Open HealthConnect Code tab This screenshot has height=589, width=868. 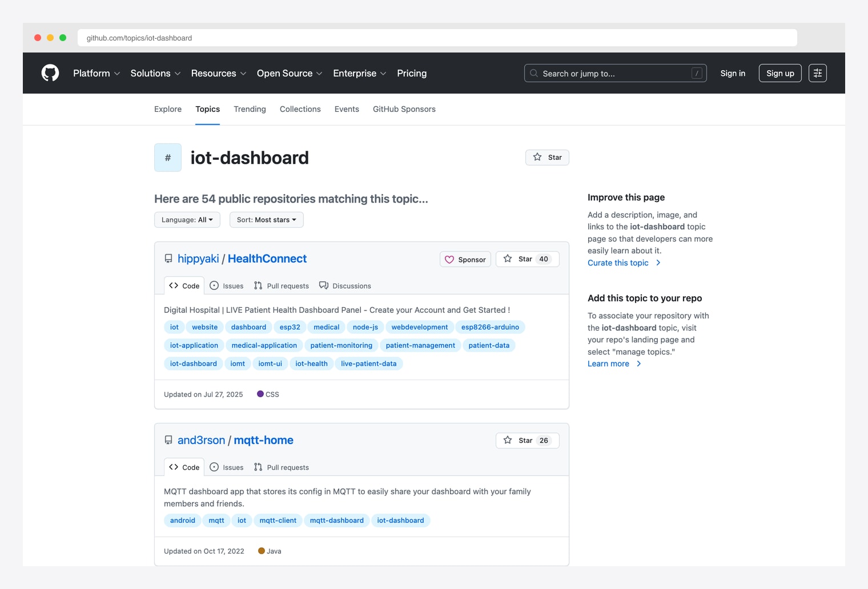(184, 285)
